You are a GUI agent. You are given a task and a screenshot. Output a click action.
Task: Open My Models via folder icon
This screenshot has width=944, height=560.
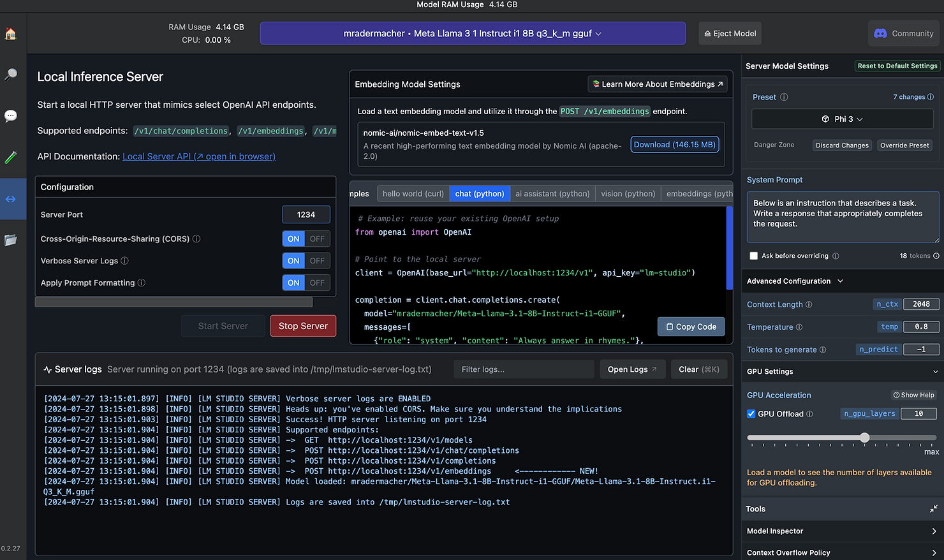pyautogui.click(x=11, y=240)
